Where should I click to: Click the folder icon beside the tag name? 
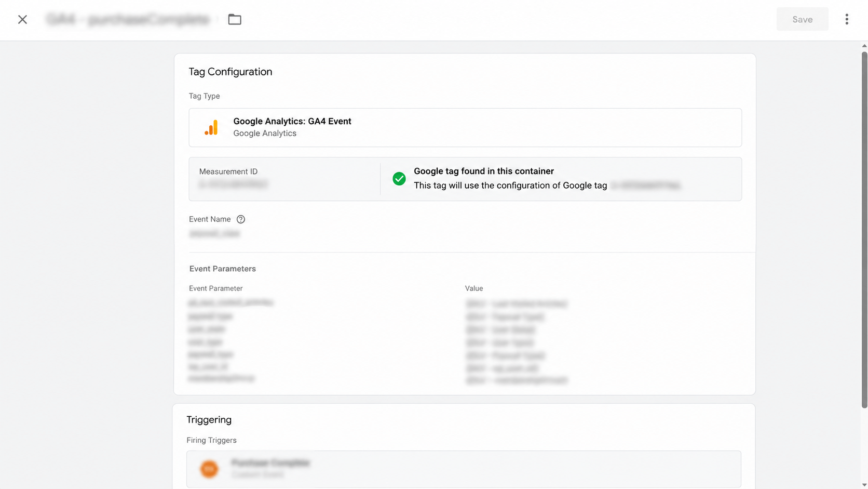[x=235, y=20]
